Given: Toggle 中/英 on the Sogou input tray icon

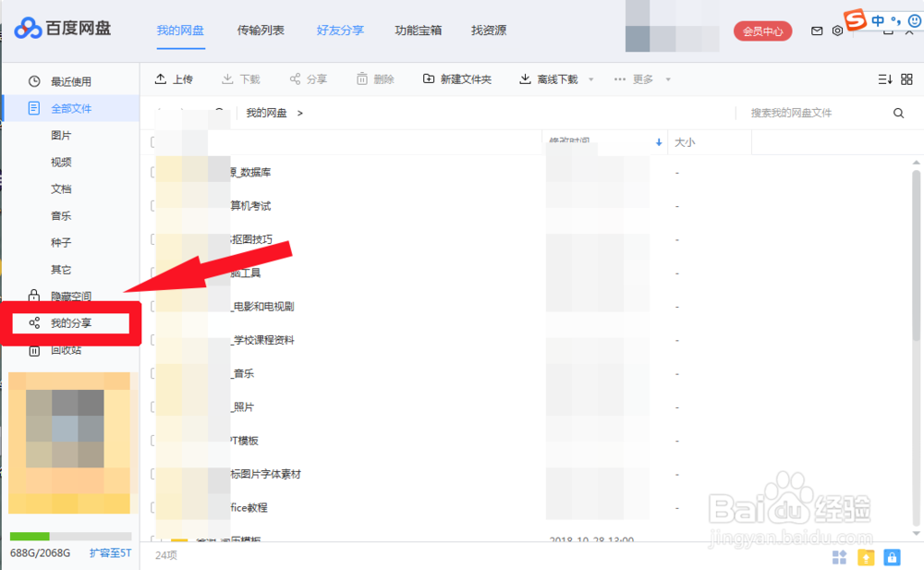Looking at the screenshot, I should click(x=878, y=18).
